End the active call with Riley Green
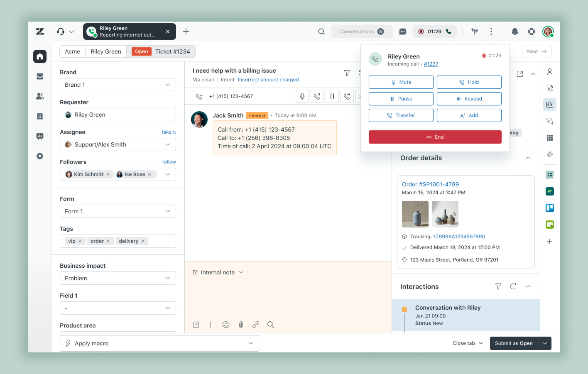588x374 pixels. pos(435,137)
